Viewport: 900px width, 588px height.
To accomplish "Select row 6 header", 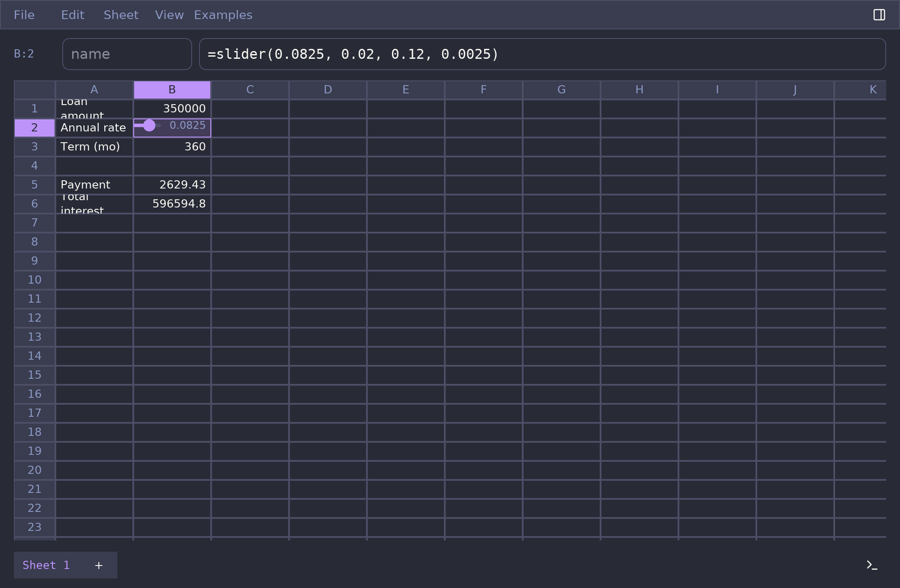I will (35, 204).
